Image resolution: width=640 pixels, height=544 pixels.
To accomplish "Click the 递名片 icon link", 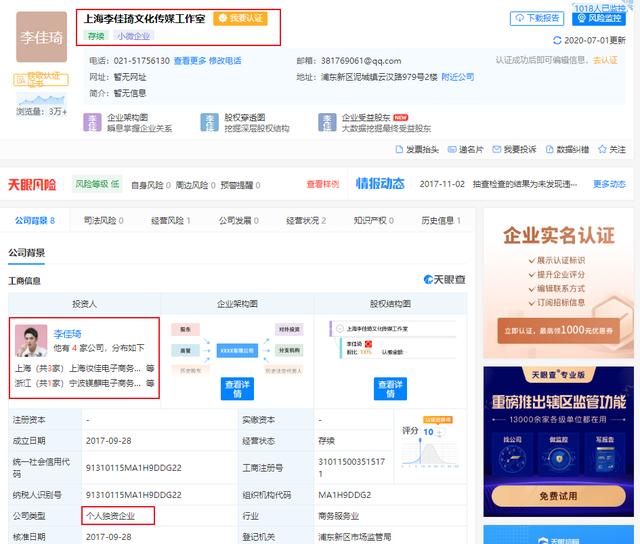I will (x=465, y=149).
